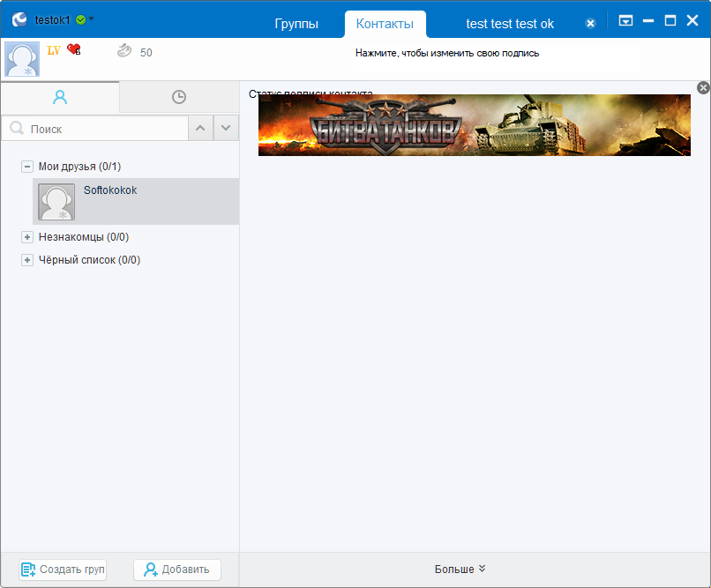
Task: Click the Незнакомцы (0/0) group label
Action: point(84,237)
